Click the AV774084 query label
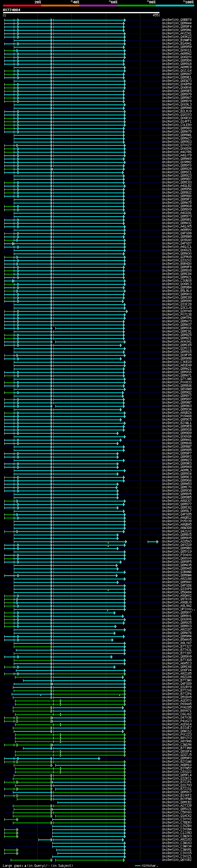This screenshot has height=868, width=197. click(x=11, y=10)
